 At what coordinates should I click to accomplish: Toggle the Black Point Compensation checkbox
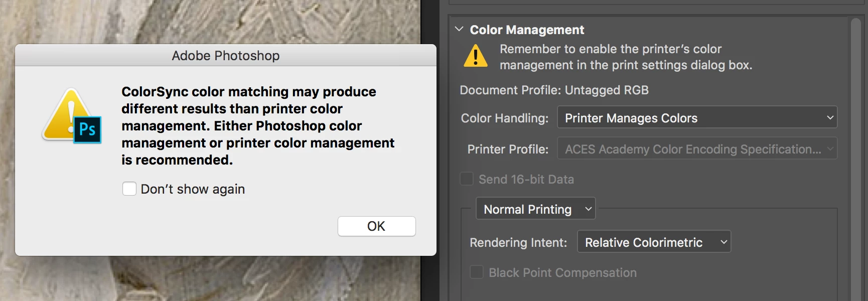477,272
